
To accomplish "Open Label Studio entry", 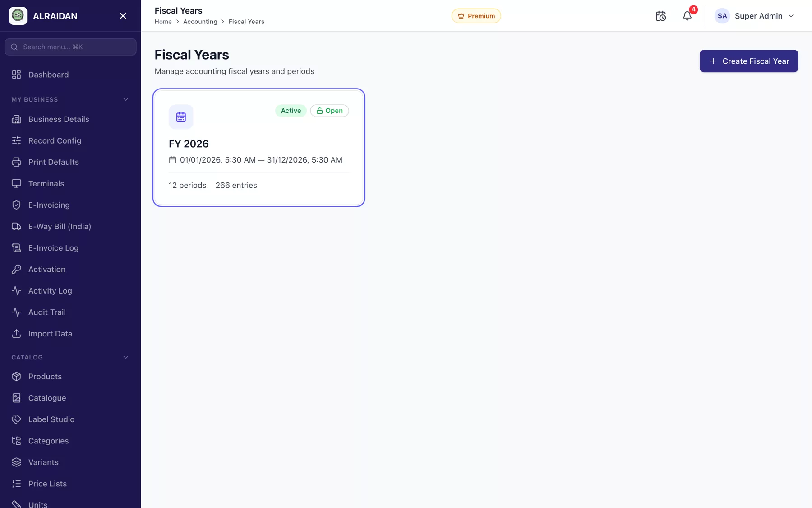I will click(70, 419).
